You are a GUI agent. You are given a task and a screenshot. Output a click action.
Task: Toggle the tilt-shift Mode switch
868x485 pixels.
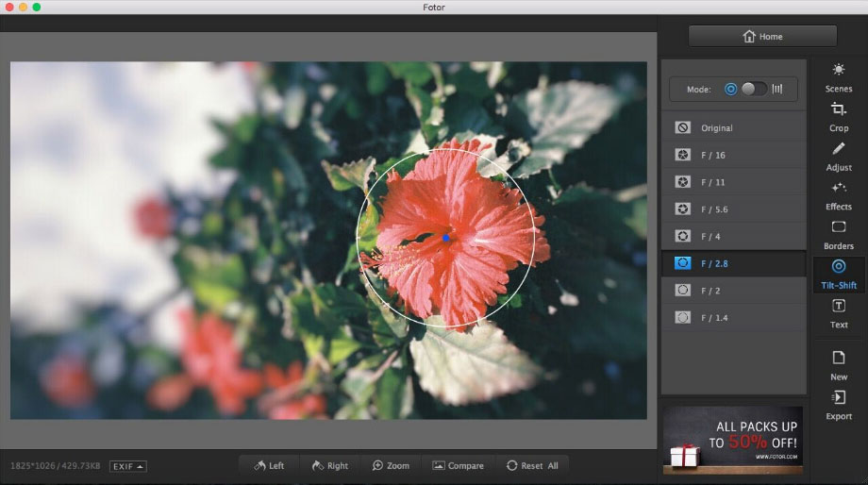tap(754, 89)
